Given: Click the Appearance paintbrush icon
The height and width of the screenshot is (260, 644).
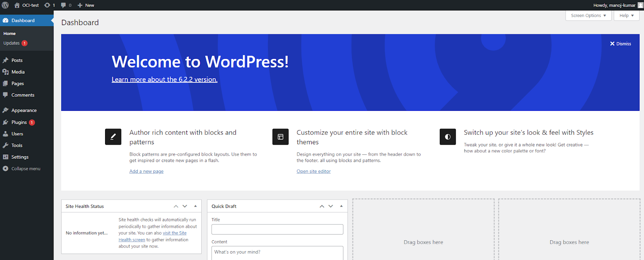Looking at the screenshot, I should pyautogui.click(x=6, y=110).
